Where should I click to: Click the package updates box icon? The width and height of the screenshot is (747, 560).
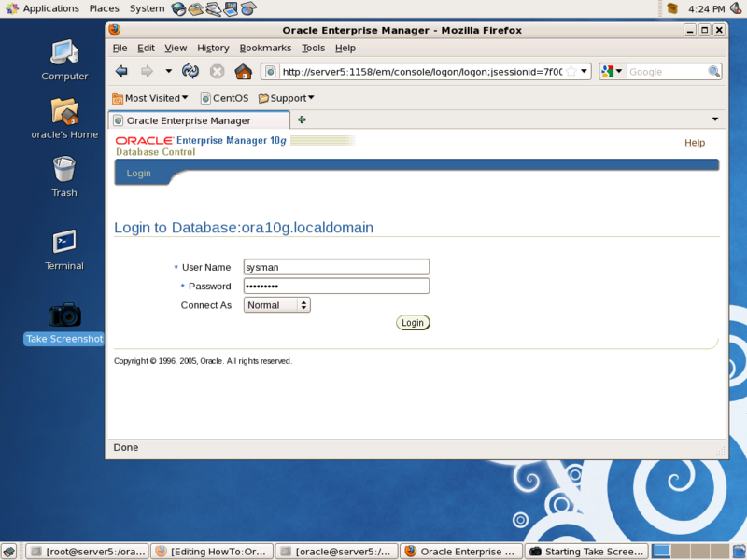point(672,8)
